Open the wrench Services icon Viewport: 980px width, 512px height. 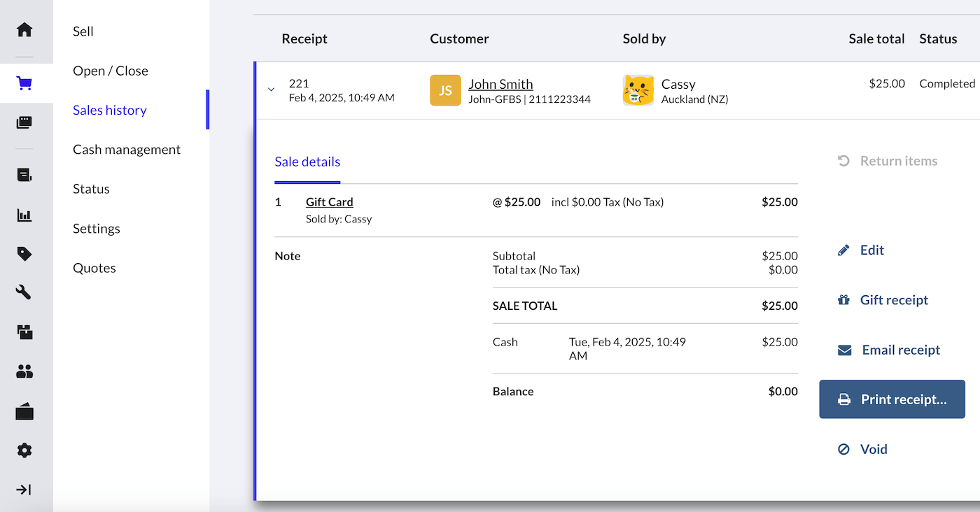tap(24, 292)
